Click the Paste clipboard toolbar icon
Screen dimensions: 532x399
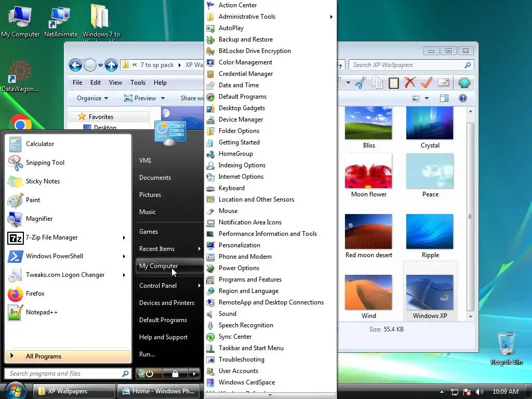pyautogui.click(x=393, y=83)
